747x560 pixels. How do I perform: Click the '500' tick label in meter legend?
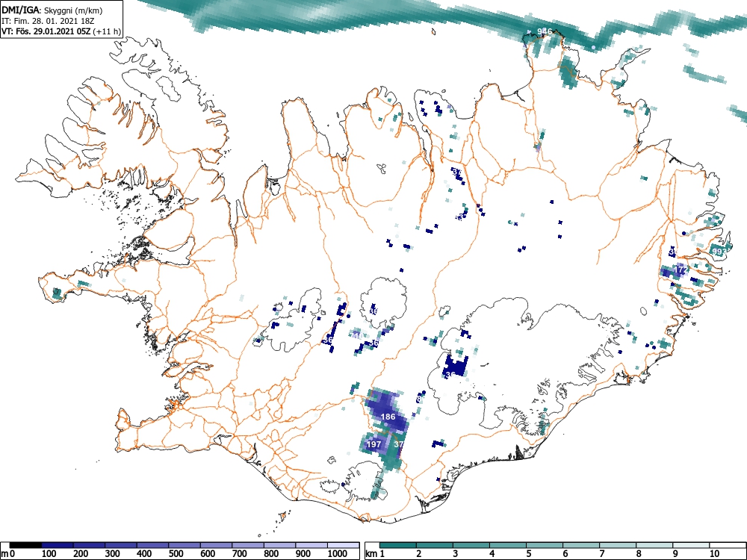pyautogui.click(x=176, y=554)
